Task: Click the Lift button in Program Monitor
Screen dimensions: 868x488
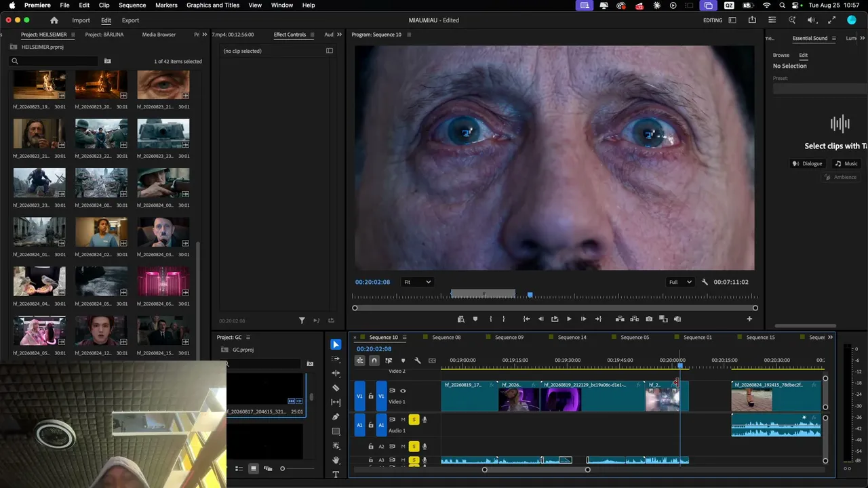Action: pos(620,319)
